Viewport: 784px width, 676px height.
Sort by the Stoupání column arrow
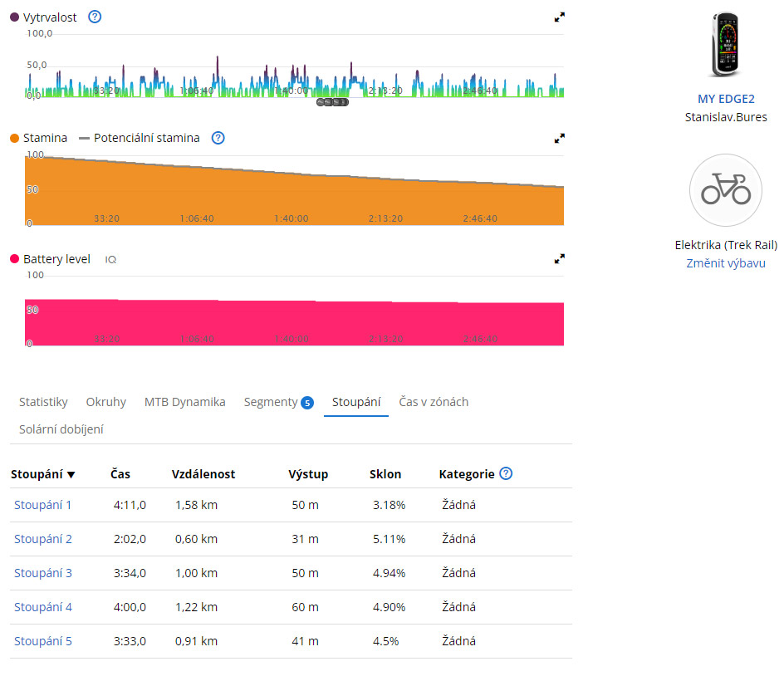71,474
